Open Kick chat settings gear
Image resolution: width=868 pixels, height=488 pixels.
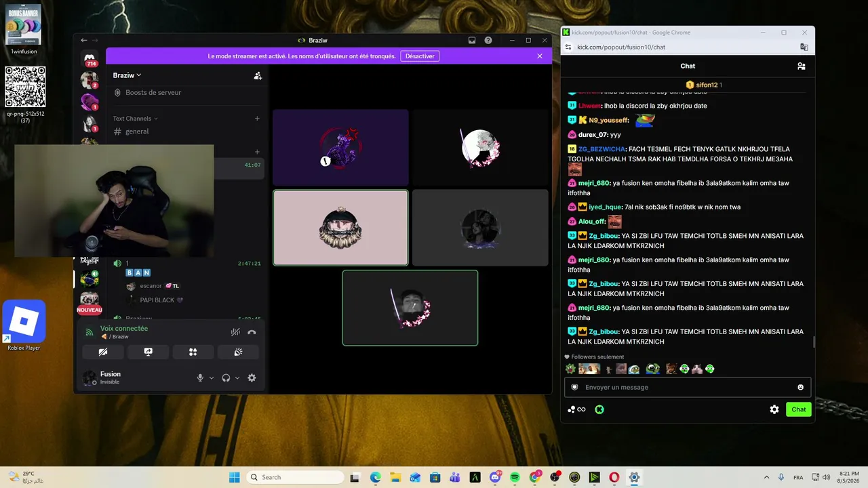pyautogui.click(x=774, y=409)
